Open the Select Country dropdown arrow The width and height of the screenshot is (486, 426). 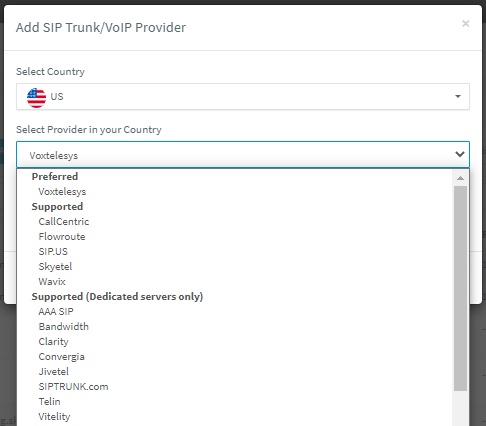[x=458, y=96]
